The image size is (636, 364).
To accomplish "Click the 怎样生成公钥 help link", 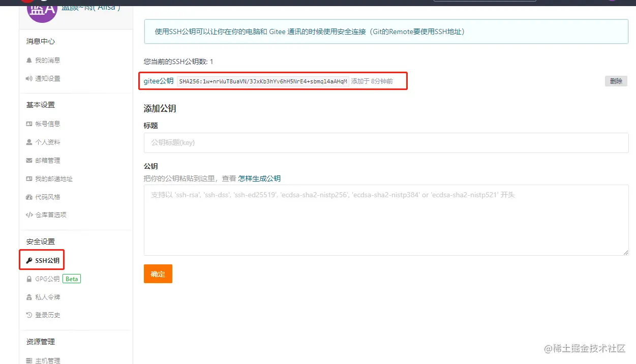I will pyautogui.click(x=259, y=178).
